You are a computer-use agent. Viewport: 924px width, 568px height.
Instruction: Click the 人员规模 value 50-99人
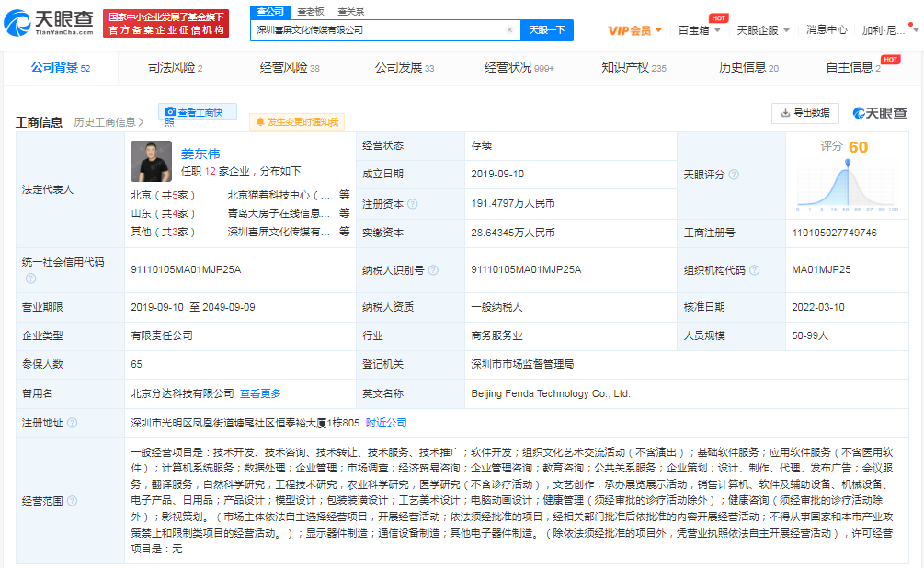click(x=810, y=335)
